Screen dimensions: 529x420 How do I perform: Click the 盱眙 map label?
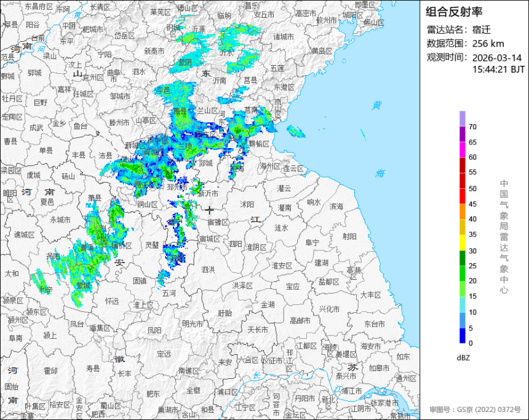coord(225,314)
